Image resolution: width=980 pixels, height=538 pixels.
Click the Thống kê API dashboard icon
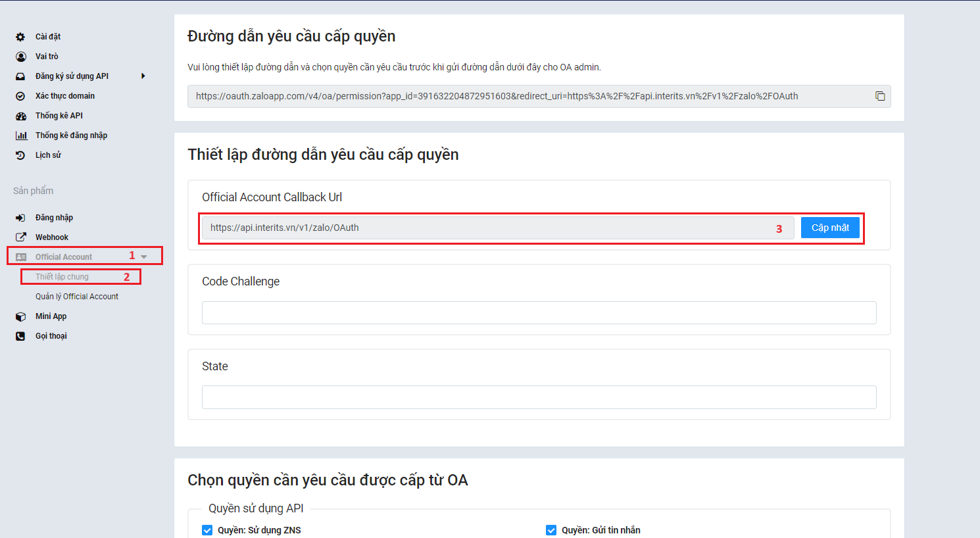(x=20, y=116)
